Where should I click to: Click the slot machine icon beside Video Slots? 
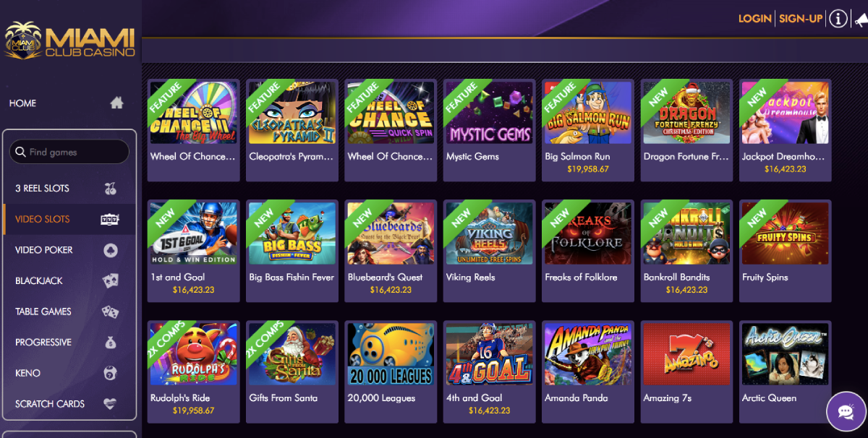pos(110,219)
